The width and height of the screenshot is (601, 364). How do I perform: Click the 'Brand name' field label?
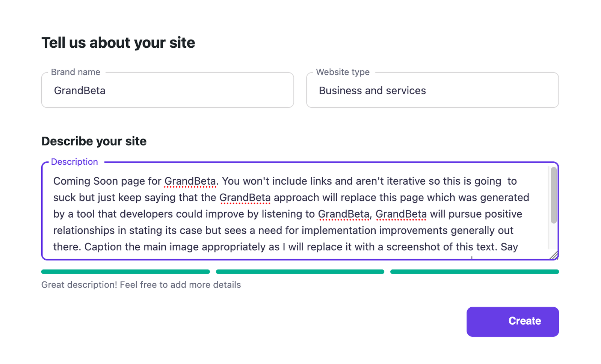click(x=76, y=72)
